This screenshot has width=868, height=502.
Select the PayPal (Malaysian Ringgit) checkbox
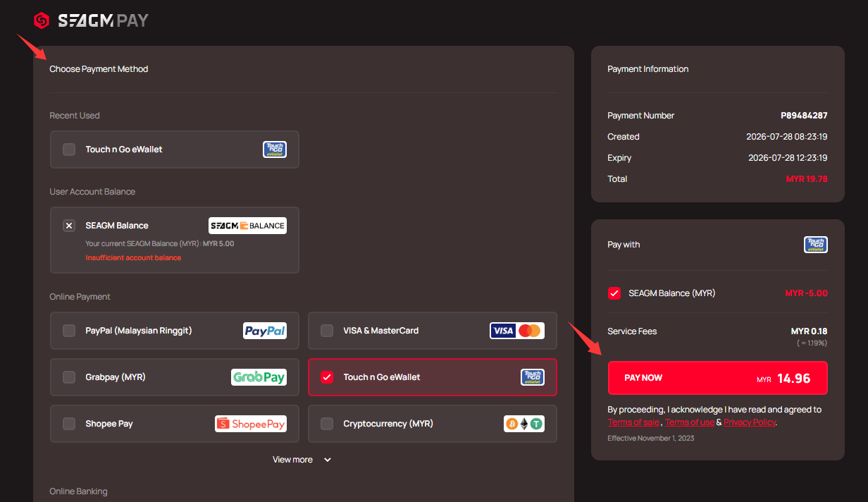69,331
